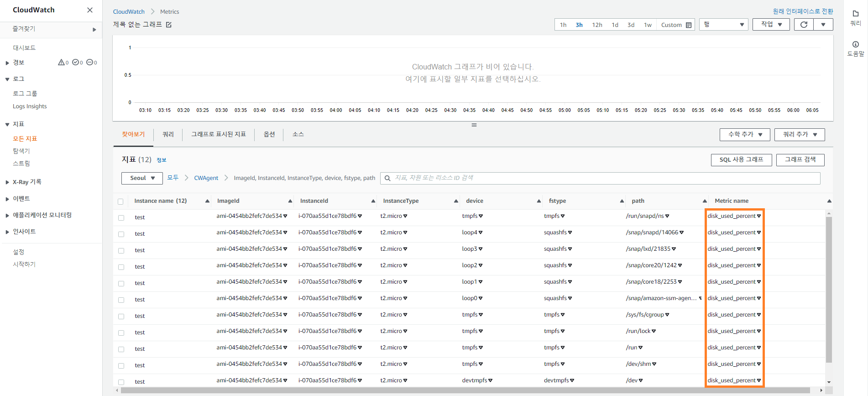Check the row with path /snap/lxd/21835
The height and width of the screenshot is (396, 868).
tap(121, 251)
